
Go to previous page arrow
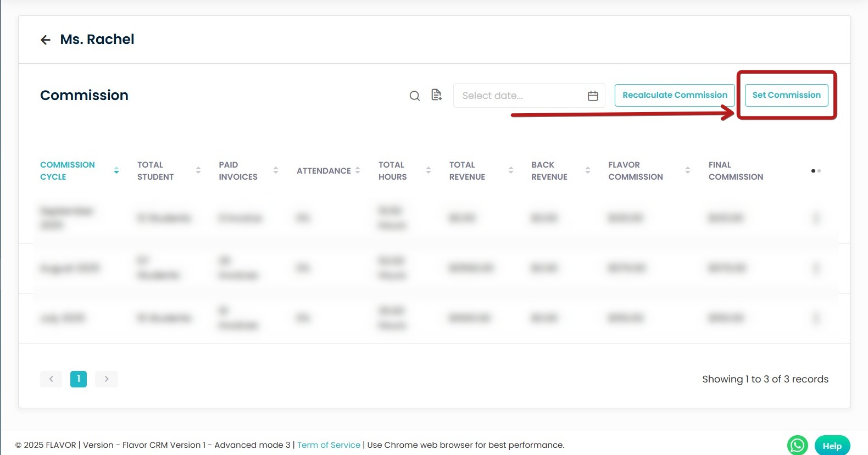tap(51, 379)
